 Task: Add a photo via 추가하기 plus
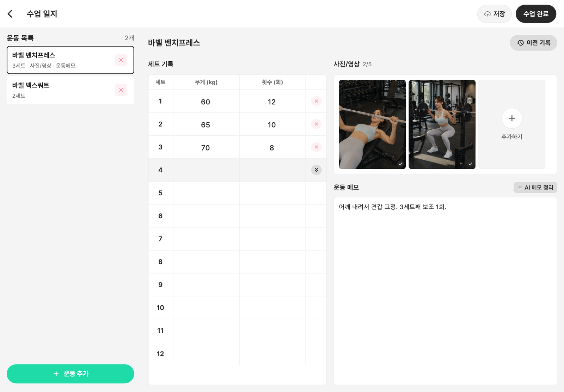(x=512, y=124)
